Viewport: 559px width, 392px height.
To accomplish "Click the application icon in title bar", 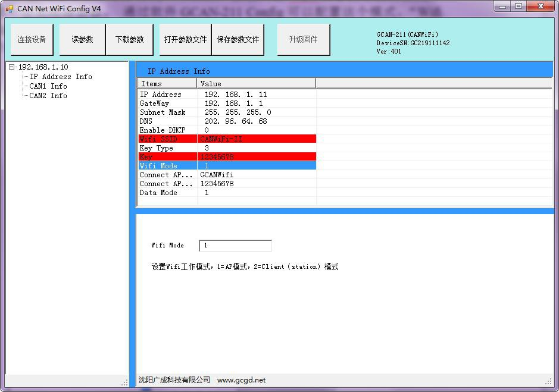I will click(x=9, y=9).
